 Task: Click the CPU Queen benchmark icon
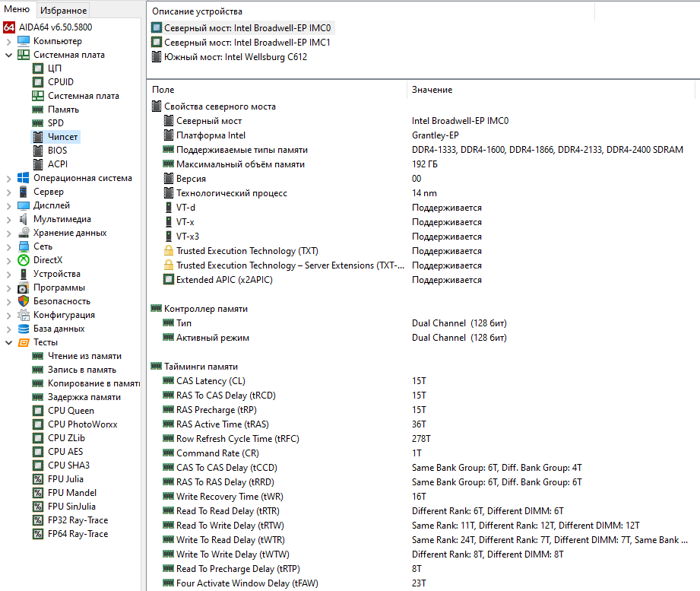38,411
